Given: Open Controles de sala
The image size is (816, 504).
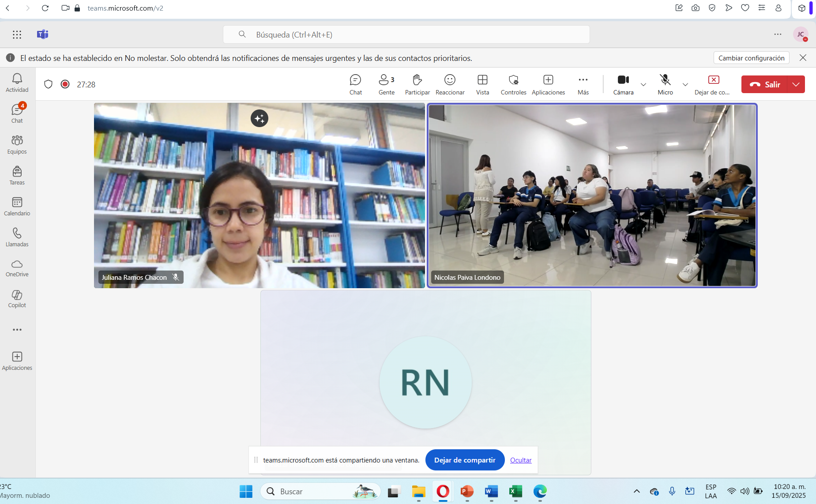Looking at the screenshot, I should coord(513,84).
